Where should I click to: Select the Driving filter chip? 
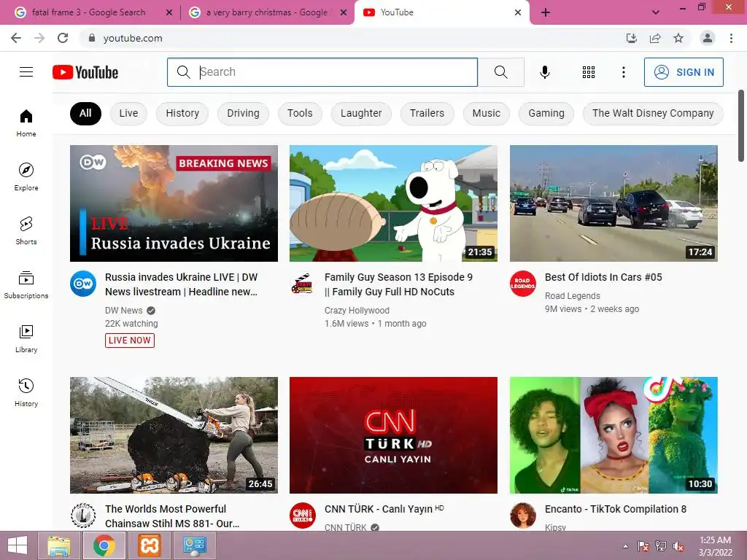point(243,113)
